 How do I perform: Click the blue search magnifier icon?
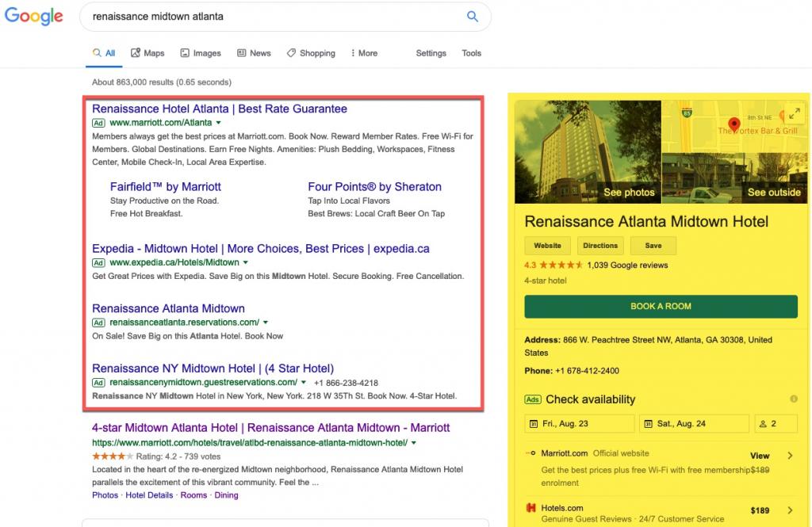[473, 16]
